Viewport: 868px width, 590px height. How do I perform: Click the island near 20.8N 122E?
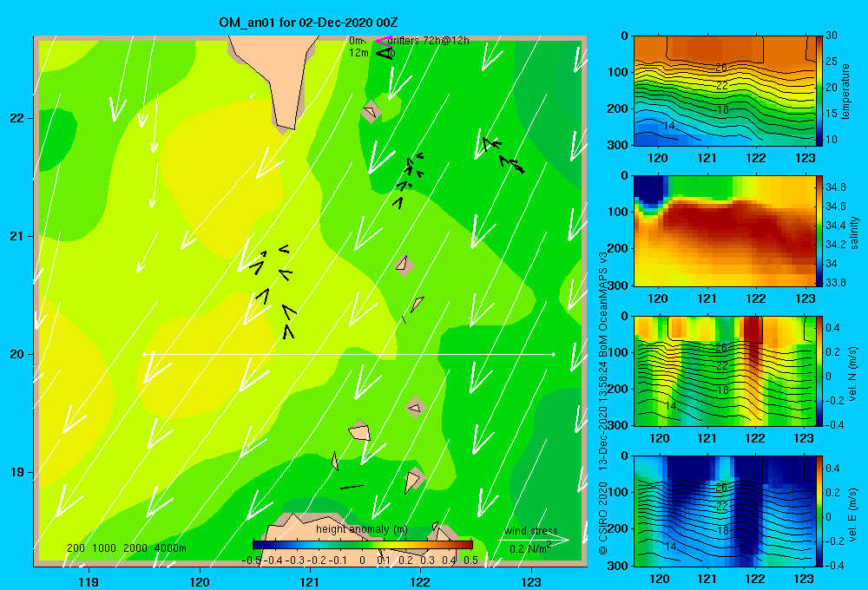(404, 265)
